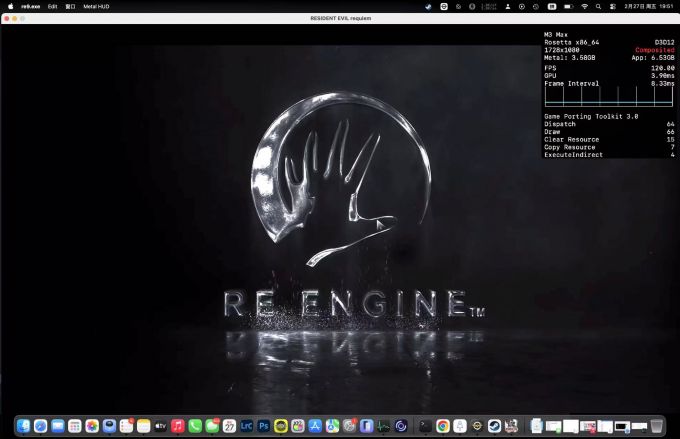The height and width of the screenshot is (439, 680).
Task: Open Activity Monitor in the Dock
Action: click(x=383, y=426)
